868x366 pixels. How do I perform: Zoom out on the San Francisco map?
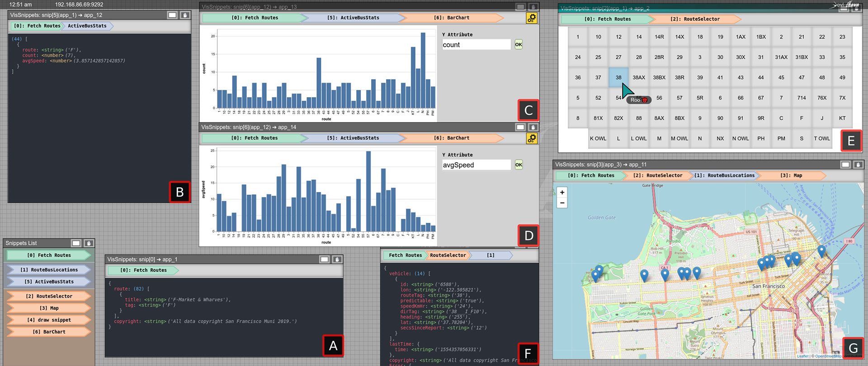pyautogui.click(x=562, y=203)
